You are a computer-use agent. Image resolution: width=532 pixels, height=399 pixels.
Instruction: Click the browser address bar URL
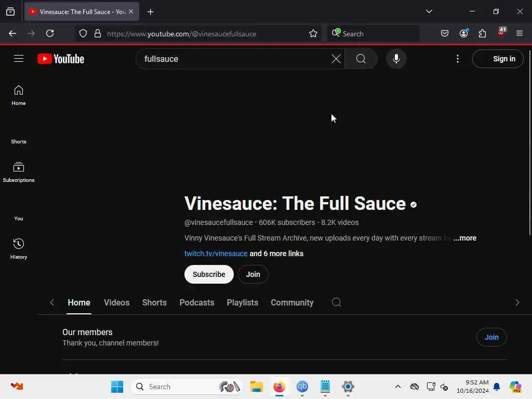click(x=181, y=34)
